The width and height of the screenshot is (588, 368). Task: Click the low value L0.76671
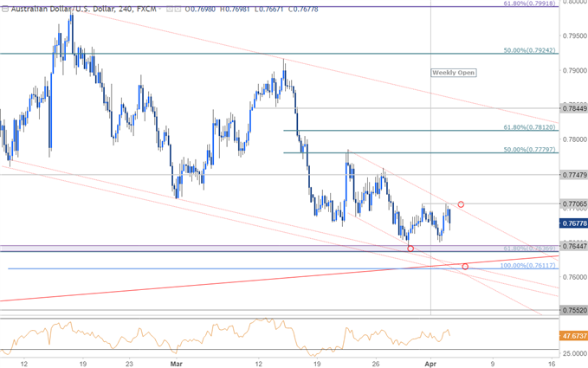point(268,9)
